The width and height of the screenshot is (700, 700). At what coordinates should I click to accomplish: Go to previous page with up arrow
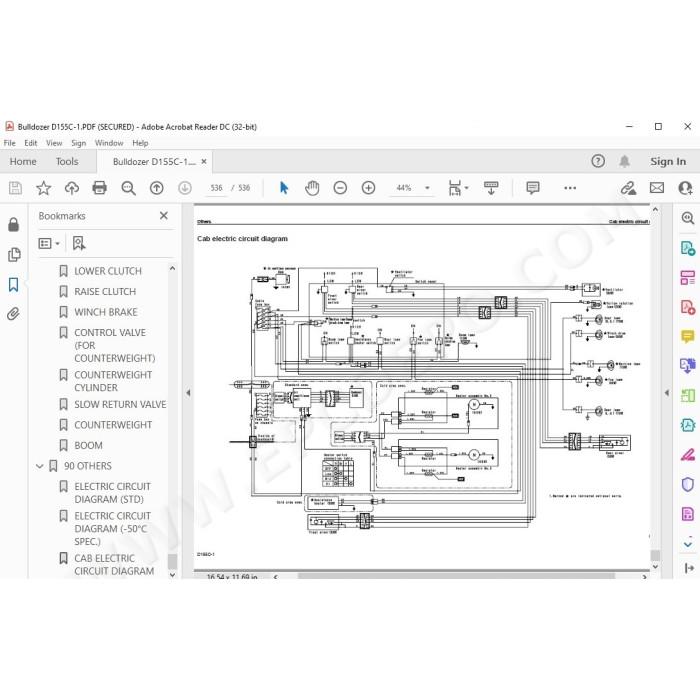click(156, 188)
